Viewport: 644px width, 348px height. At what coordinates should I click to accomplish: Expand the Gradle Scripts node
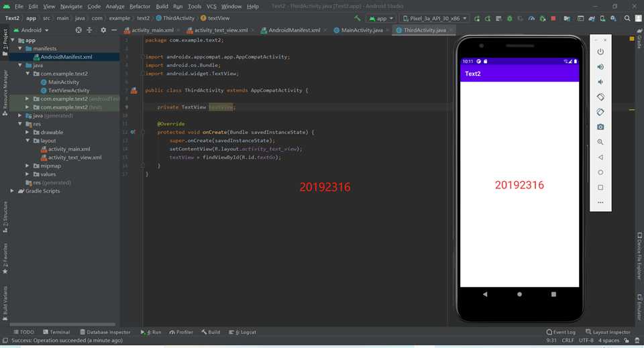click(x=12, y=191)
